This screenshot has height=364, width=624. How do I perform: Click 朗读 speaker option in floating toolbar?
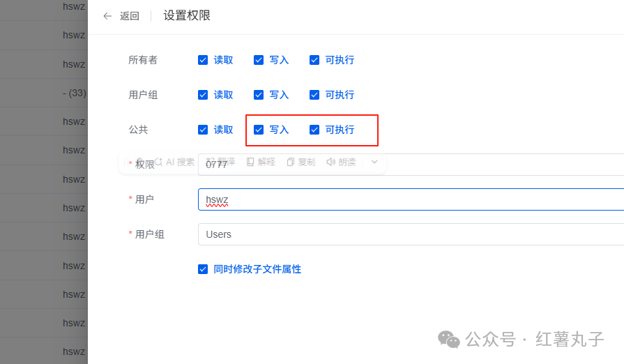pos(342,162)
